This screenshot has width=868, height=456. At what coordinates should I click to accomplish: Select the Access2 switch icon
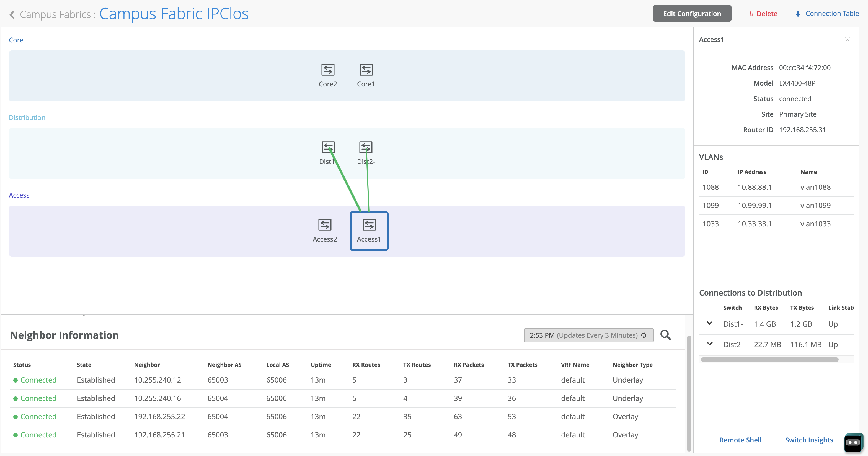324,225
